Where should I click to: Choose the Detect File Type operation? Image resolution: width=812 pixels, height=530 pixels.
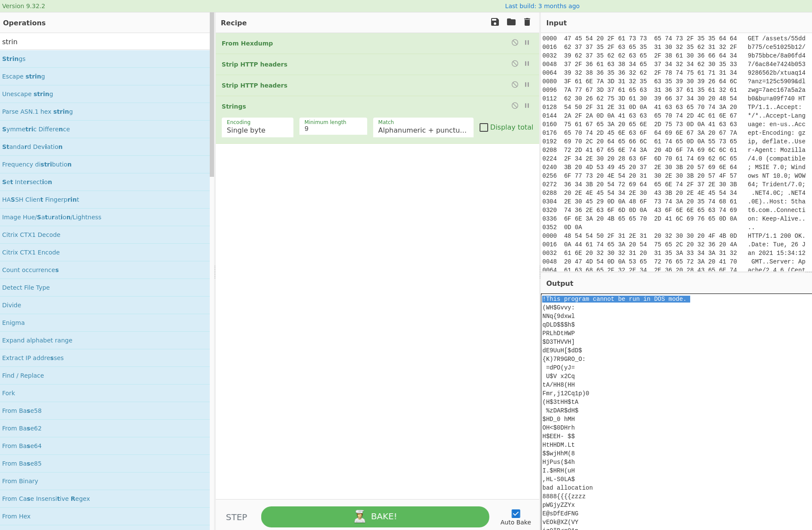tap(105, 288)
